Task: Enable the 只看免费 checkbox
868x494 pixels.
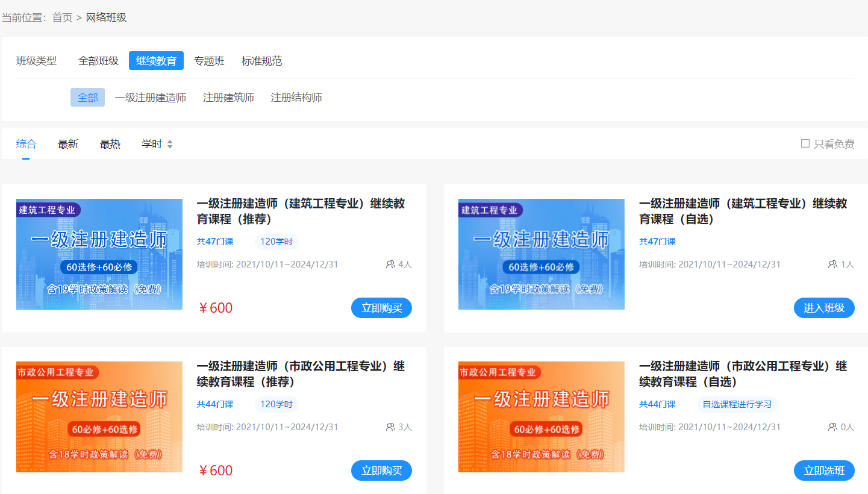Action: point(805,144)
